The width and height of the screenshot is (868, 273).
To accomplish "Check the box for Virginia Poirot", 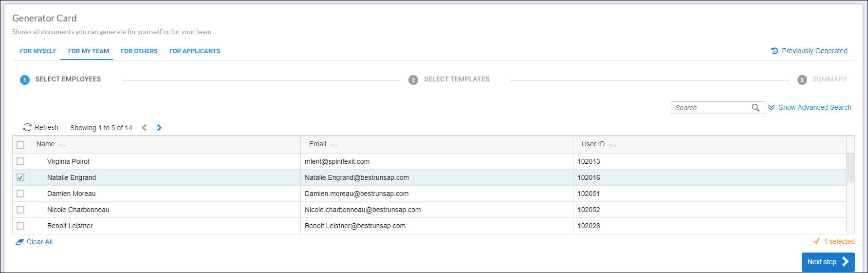I will 20,161.
